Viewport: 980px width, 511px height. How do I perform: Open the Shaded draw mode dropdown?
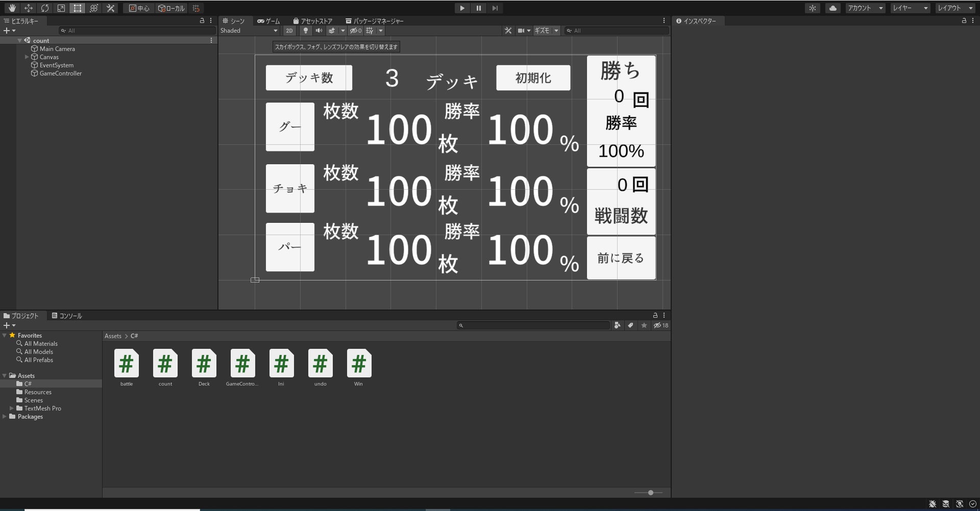pyautogui.click(x=249, y=31)
